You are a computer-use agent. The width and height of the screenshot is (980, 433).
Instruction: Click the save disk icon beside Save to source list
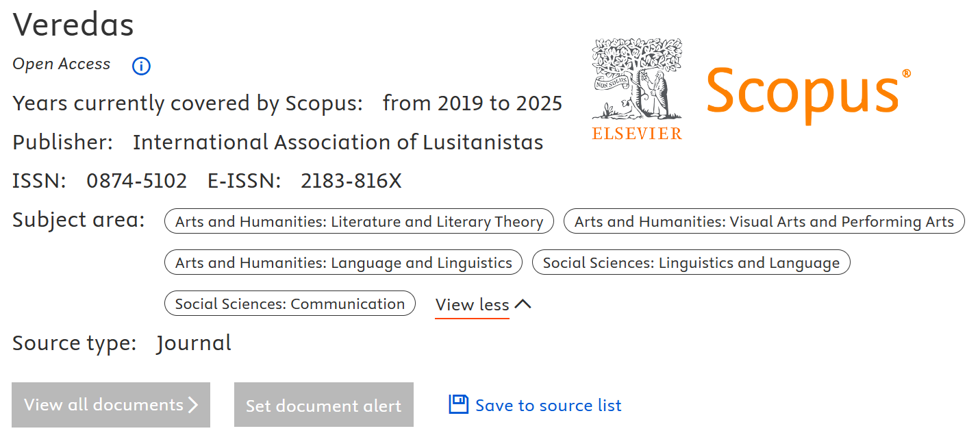(459, 405)
